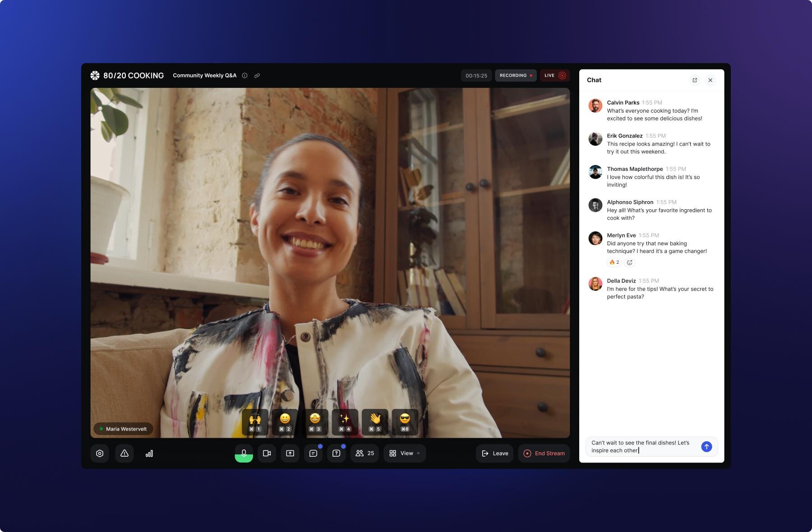Click the 00:15:25 session timer
This screenshot has height=532, width=812.
(x=476, y=75)
